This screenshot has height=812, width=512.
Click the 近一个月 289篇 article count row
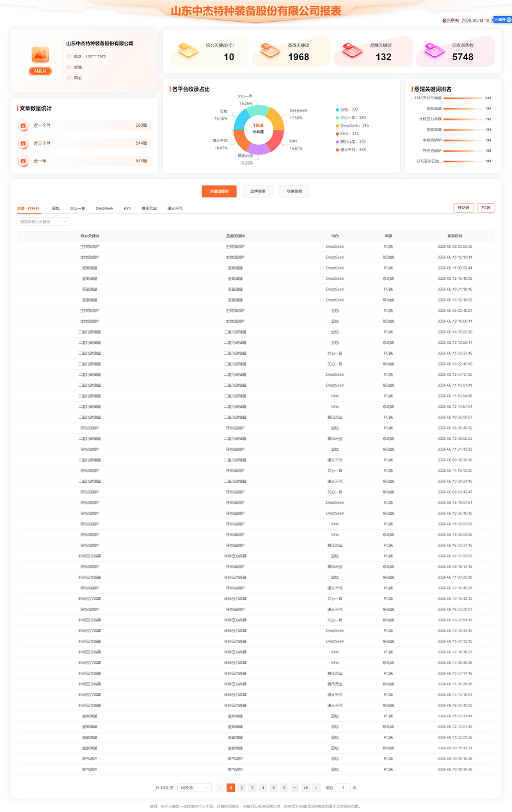(x=84, y=126)
